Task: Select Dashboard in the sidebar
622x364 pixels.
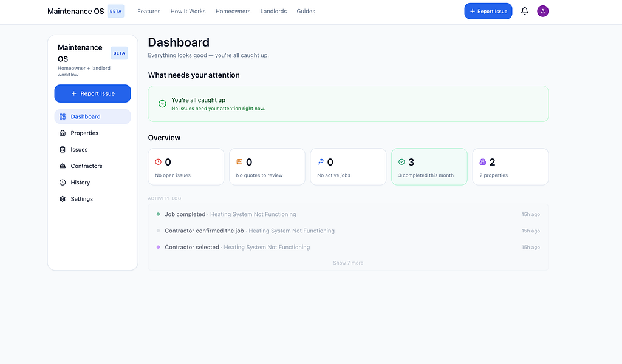Action: (x=92, y=116)
